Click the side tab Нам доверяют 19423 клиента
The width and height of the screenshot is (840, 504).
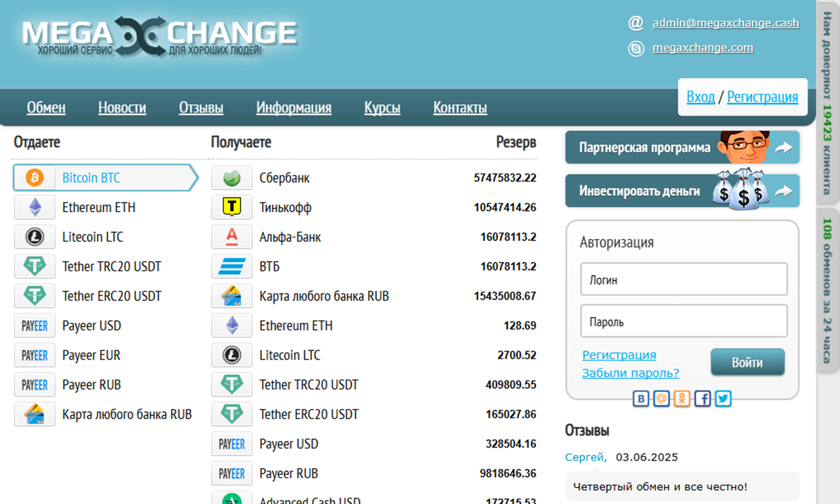point(827,103)
